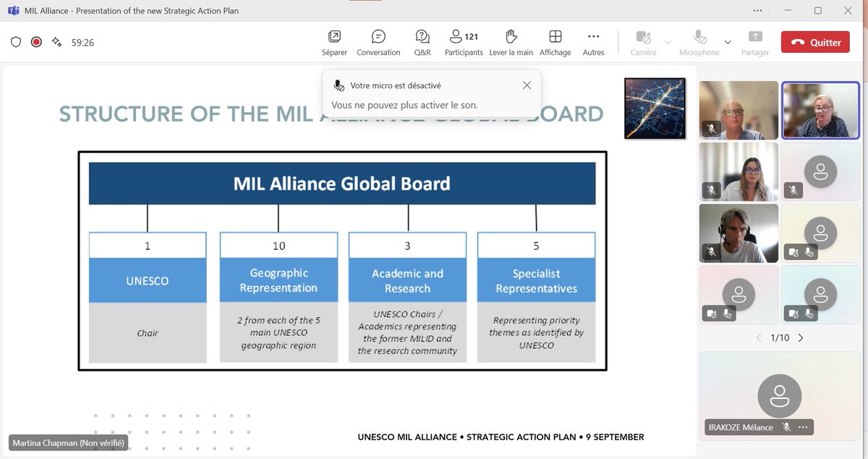Select the IRAKOZE Mélance participant tile

click(x=780, y=395)
